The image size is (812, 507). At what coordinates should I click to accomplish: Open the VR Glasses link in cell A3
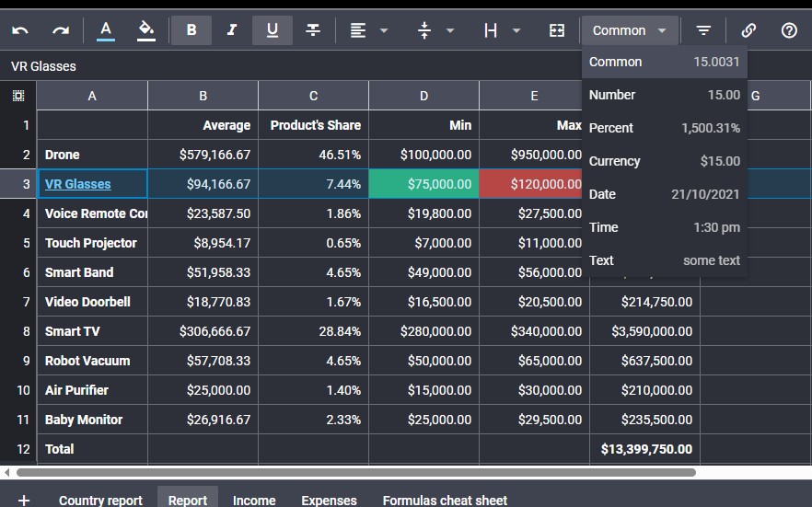click(78, 184)
